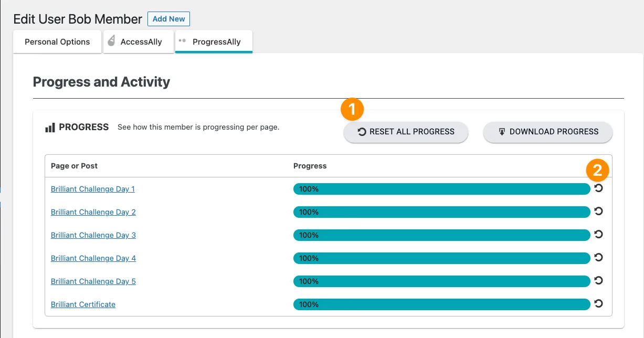
Task: Switch to the Personal Options tab
Action: click(57, 42)
